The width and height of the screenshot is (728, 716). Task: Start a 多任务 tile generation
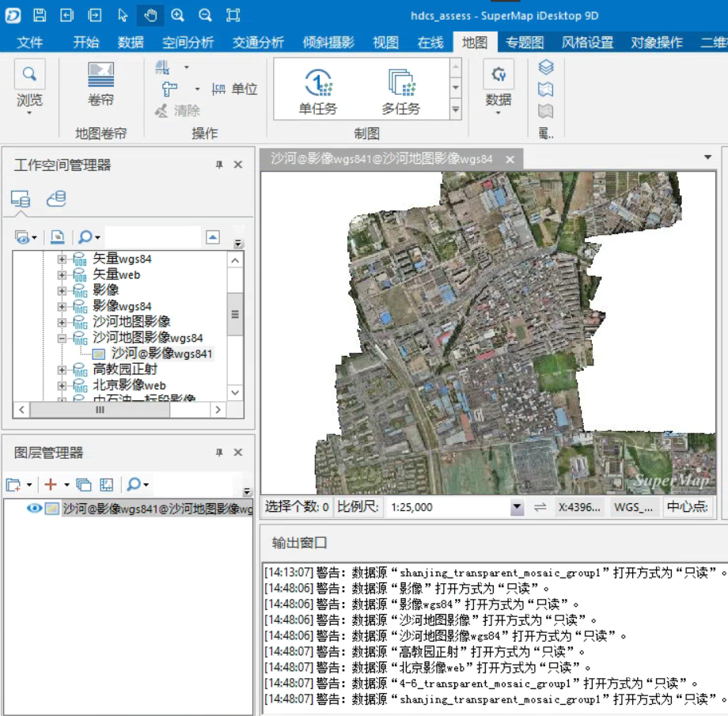coord(401,92)
